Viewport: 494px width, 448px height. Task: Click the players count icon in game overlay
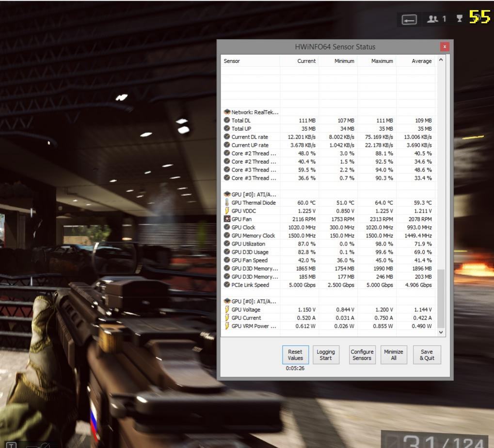[432, 19]
